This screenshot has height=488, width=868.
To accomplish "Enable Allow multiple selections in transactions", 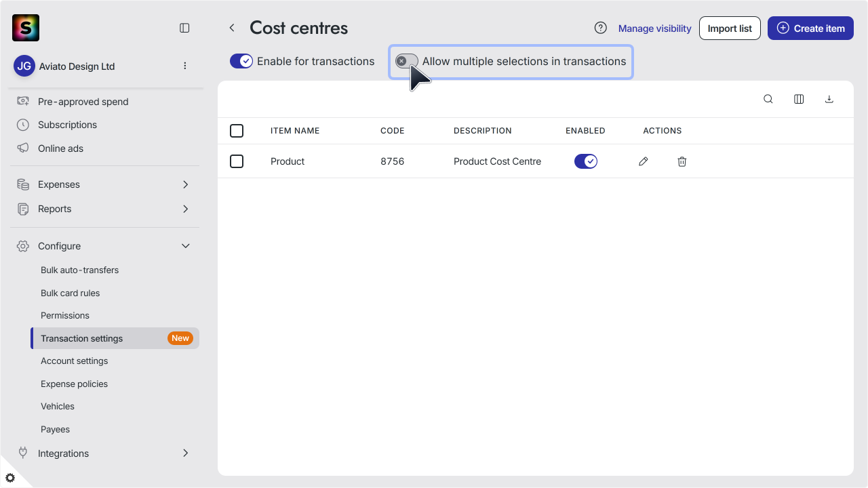I will (x=407, y=61).
